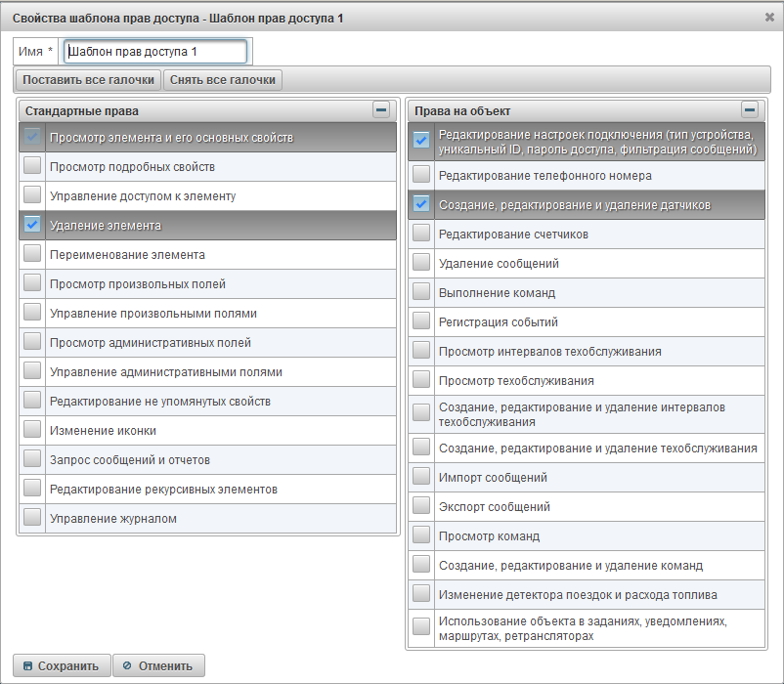The width and height of the screenshot is (784, 684).
Task: Enable Управление журналом checkbox
Action: 32,518
